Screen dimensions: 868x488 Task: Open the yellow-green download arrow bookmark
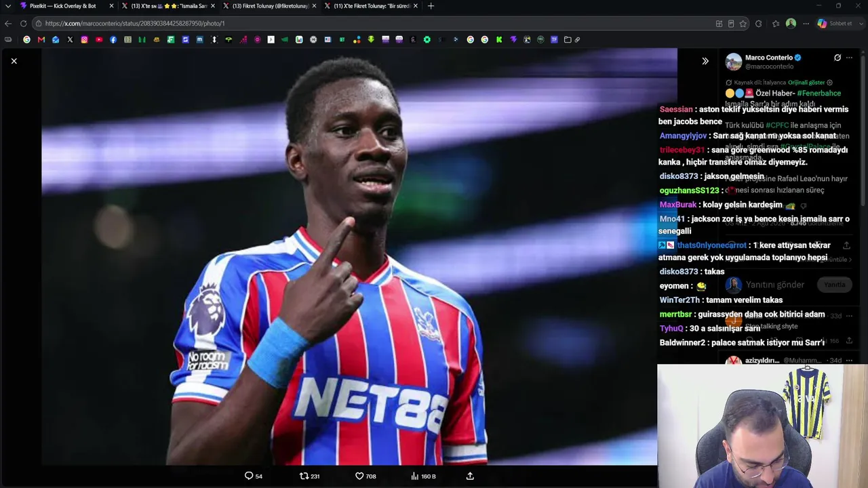371,39
